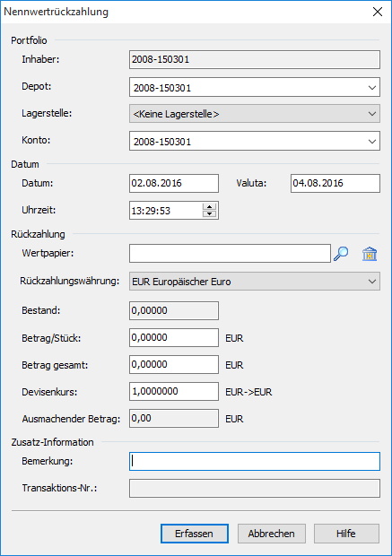This screenshot has width=392, height=556.
Task: Focus the Betrag gesamt field
Action: 174,364
